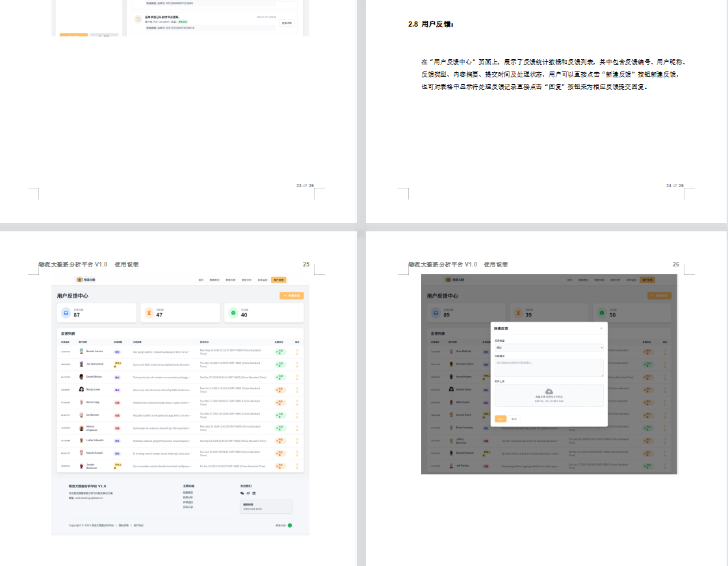Click the 物流大数 platform logo icon
The height and width of the screenshot is (566, 728).
point(79,279)
